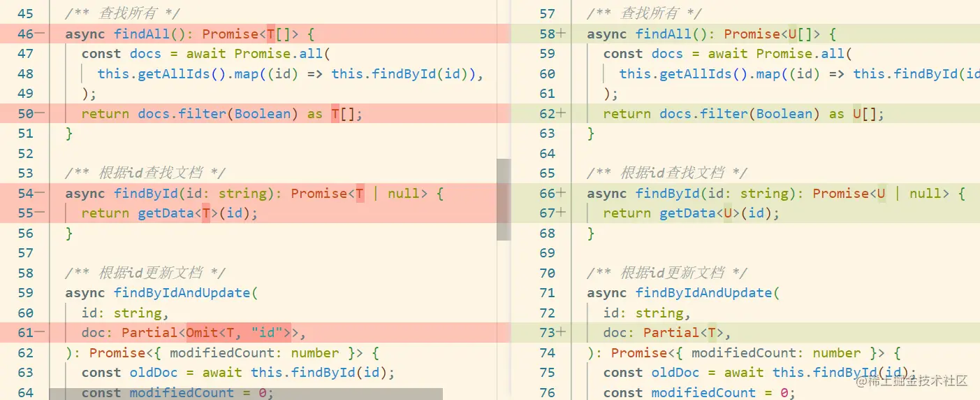Image resolution: width=980 pixels, height=400 pixels.
Task: Click 'findByIdAndUpdate(' on line 71
Action: tap(708, 293)
